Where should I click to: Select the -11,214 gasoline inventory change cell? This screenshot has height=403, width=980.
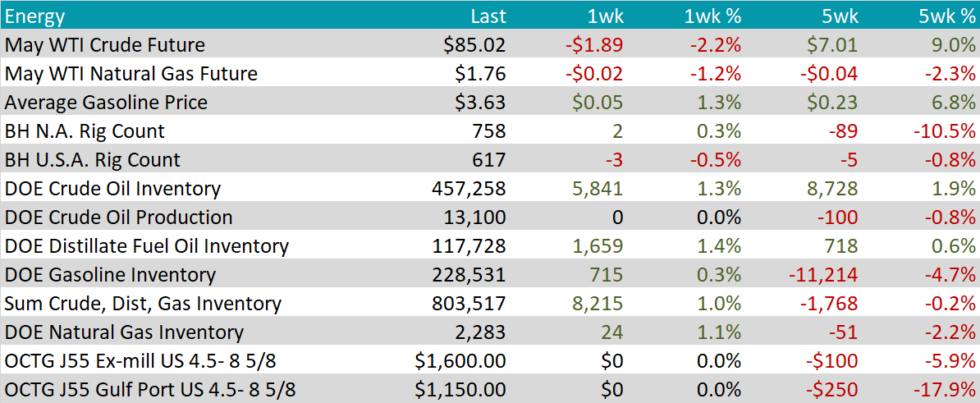824,275
